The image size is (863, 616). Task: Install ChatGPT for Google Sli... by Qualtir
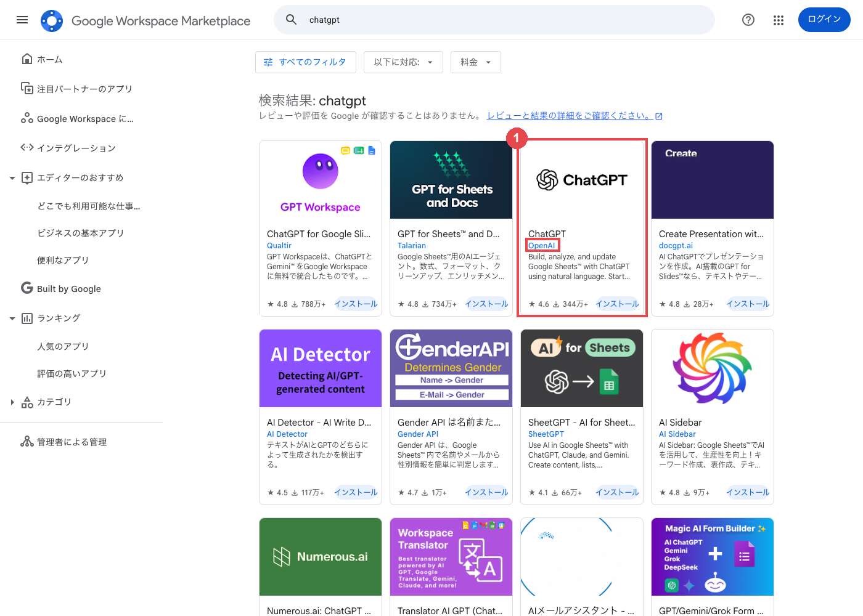pos(356,304)
